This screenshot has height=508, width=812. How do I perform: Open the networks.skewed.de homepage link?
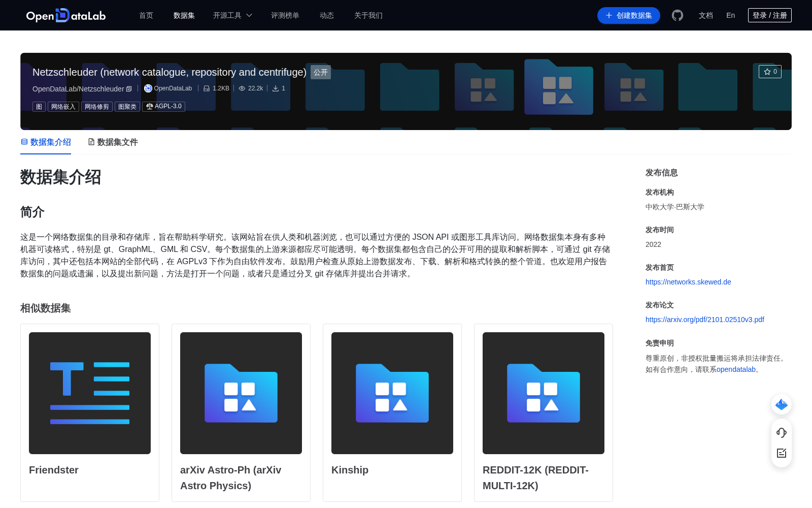click(x=688, y=282)
